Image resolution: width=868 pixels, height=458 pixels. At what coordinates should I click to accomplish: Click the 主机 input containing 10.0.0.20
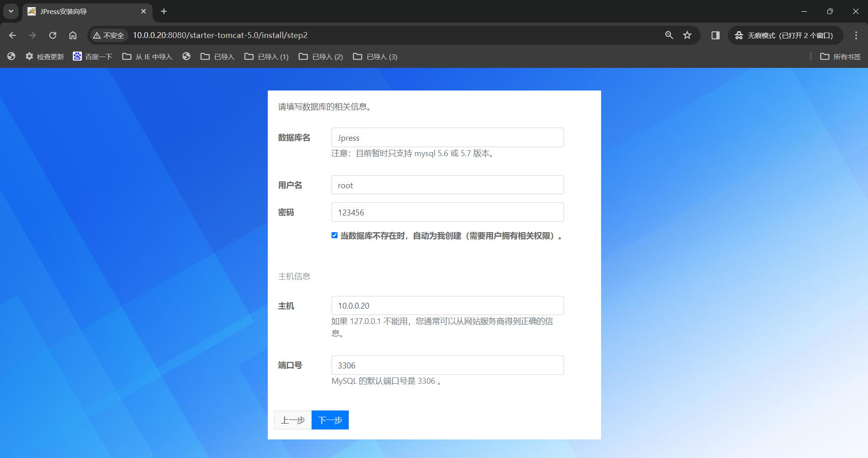[447, 305]
